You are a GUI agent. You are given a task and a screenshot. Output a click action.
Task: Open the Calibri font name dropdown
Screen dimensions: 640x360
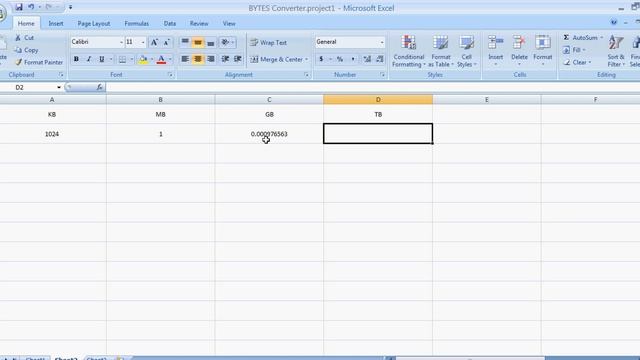point(121,42)
